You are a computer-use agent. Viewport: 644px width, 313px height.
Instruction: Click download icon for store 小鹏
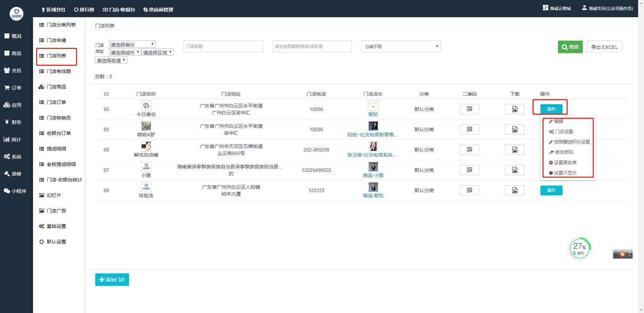click(x=514, y=170)
